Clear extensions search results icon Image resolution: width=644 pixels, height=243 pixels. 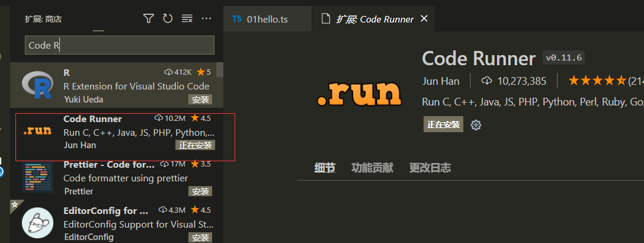[187, 18]
